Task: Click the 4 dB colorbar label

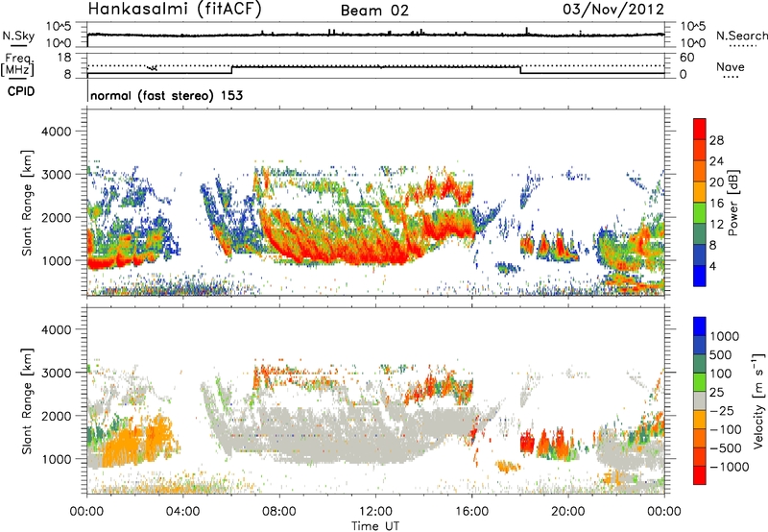Action: point(713,267)
